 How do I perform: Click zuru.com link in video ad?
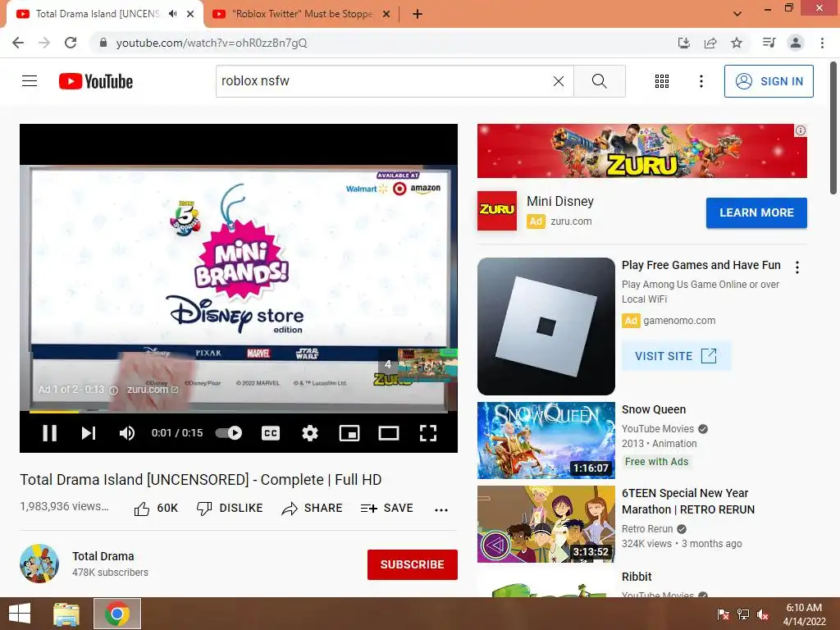point(152,390)
